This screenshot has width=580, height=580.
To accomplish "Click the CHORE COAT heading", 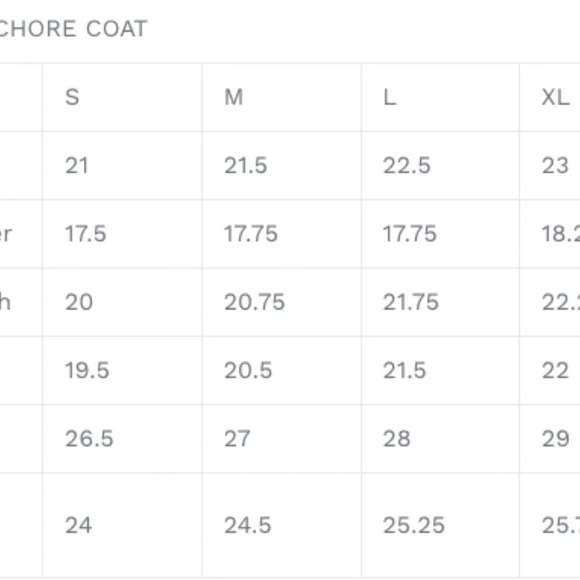I will coord(73,29).
